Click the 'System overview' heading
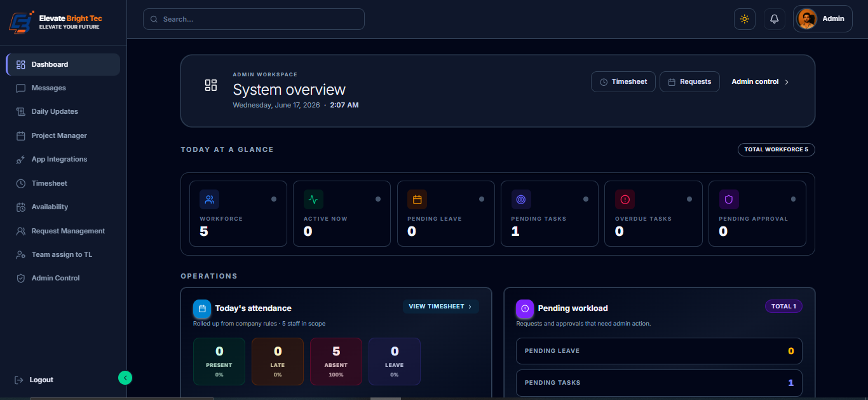Image resolution: width=868 pixels, height=400 pixels. coord(289,90)
